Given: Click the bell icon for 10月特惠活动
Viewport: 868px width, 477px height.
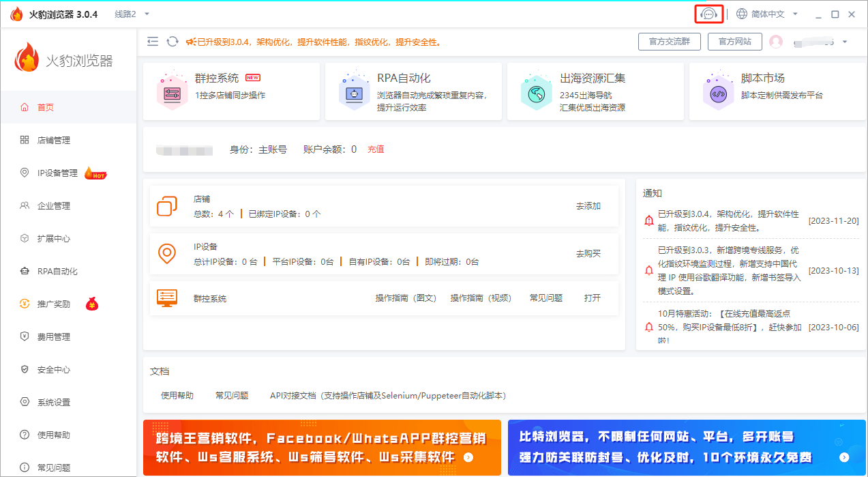Looking at the screenshot, I should coord(648,327).
